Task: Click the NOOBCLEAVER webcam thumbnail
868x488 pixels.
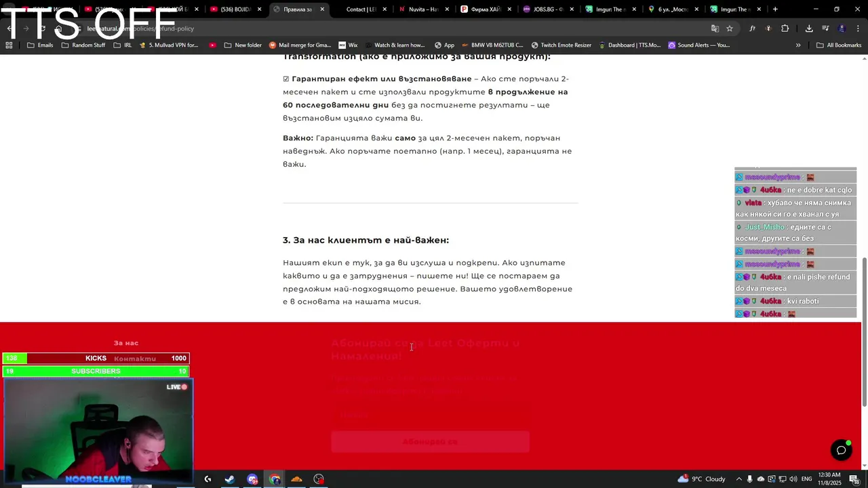Action: pos(98,432)
